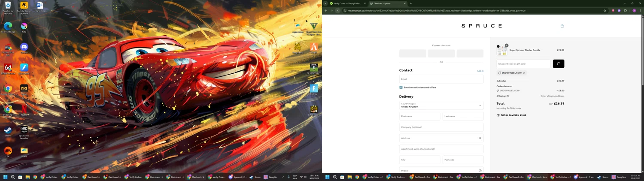The height and width of the screenshot is (181, 644).
Task: Click the Phone field help icon
Action: 480,171
